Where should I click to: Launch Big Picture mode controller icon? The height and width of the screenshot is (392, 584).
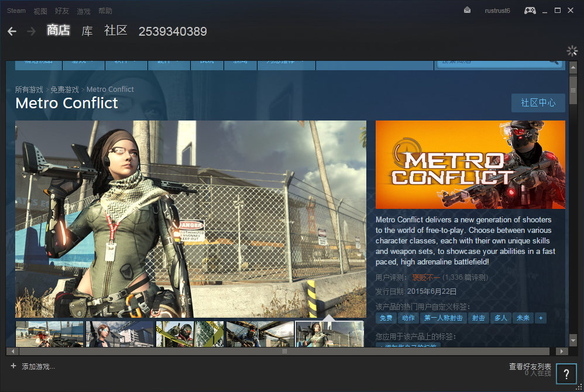(x=530, y=11)
